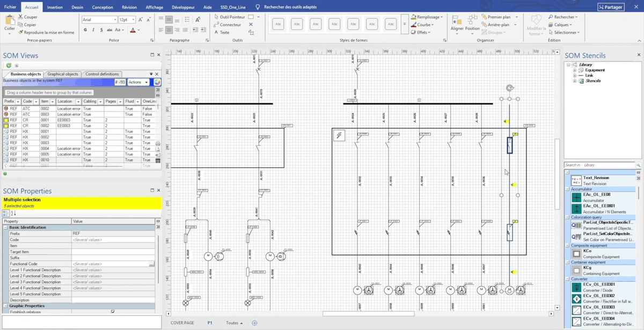Open the color wheel icon in SOM Views
Image resolution: width=644 pixels, height=330 pixels.
(157, 82)
